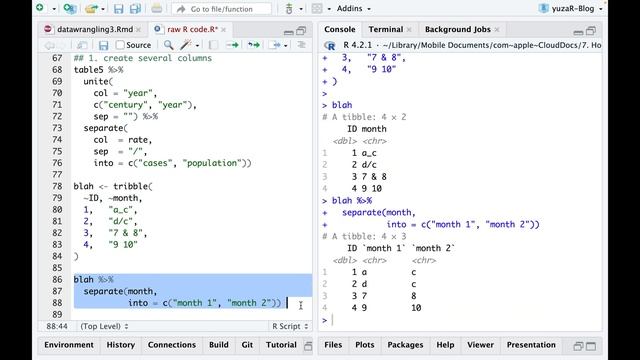This screenshot has width=640, height=360.
Task: Click the 88:44 cursor position indicator
Action: tap(57, 327)
